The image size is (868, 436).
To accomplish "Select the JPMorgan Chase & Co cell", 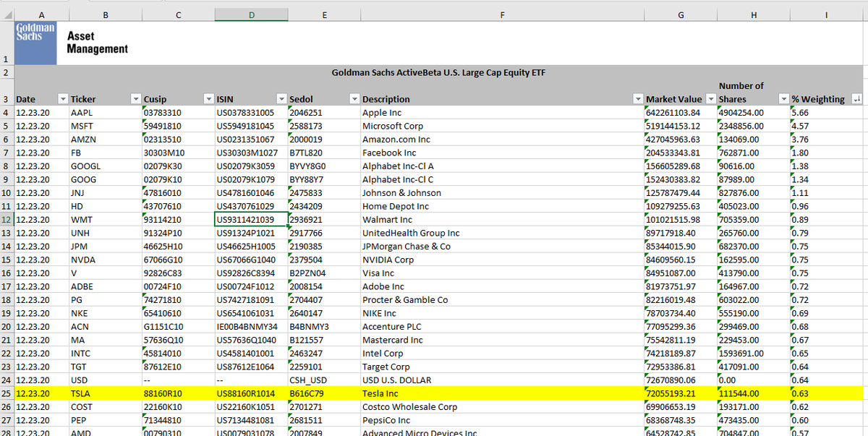I will click(x=502, y=246).
